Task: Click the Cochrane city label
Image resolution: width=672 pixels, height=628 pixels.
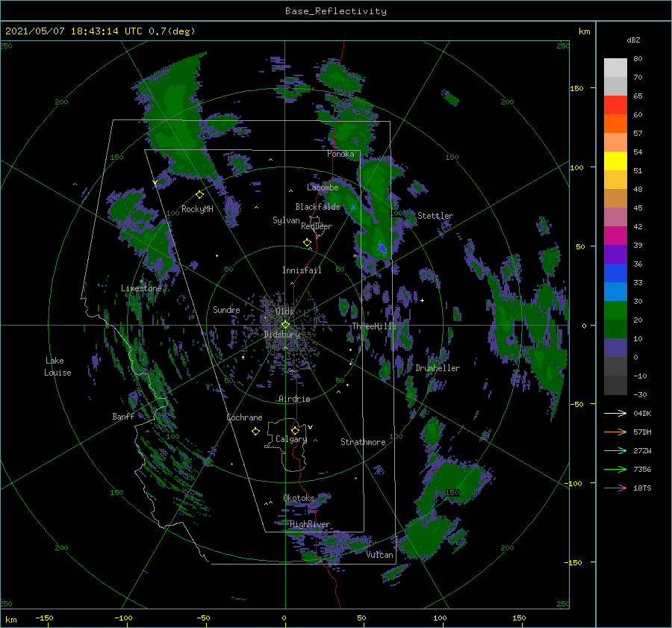Action: point(244,417)
